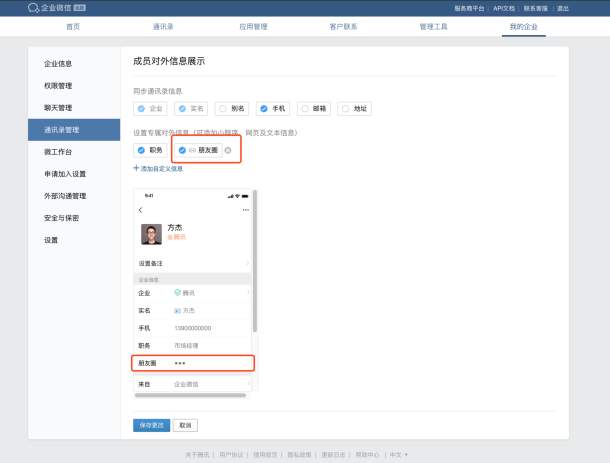Image resolution: width=610 pixels, height=463 pixels.
Task: Expand the 企业 row chevron in preview
Action: pos(248,292)
